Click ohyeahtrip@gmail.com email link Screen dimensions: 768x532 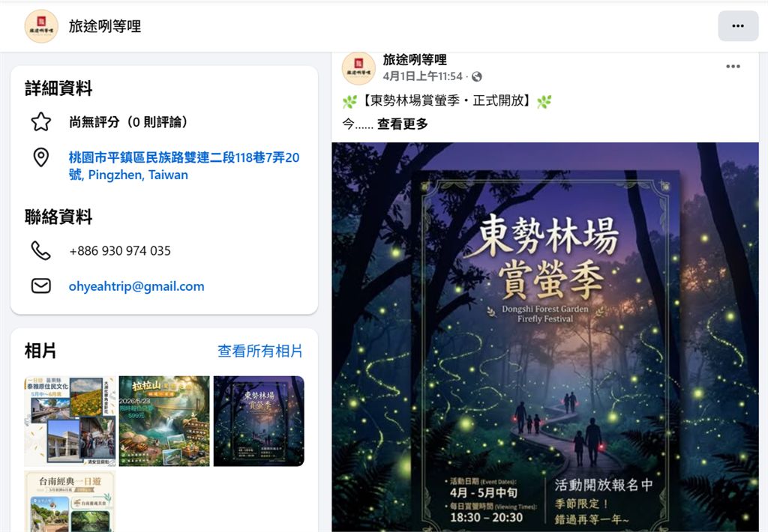pos(136,286)
